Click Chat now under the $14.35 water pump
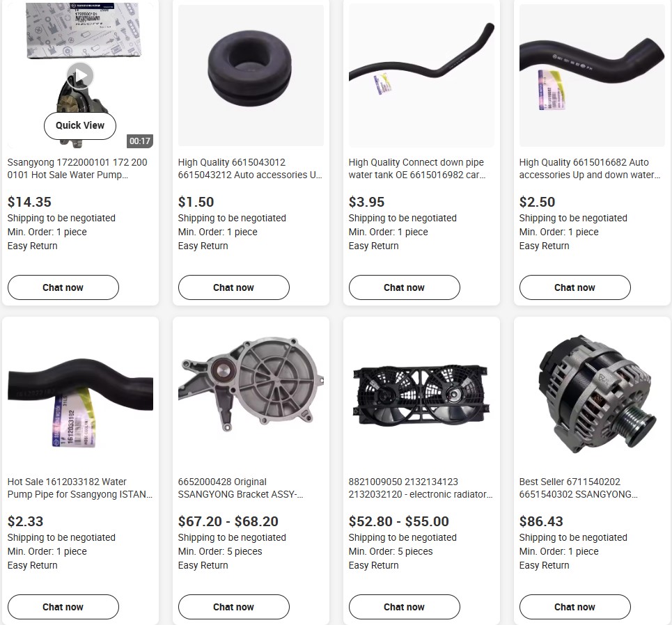The width and height of the screenshot is (672, 625). pyautogui.click(x=63, y=287)
